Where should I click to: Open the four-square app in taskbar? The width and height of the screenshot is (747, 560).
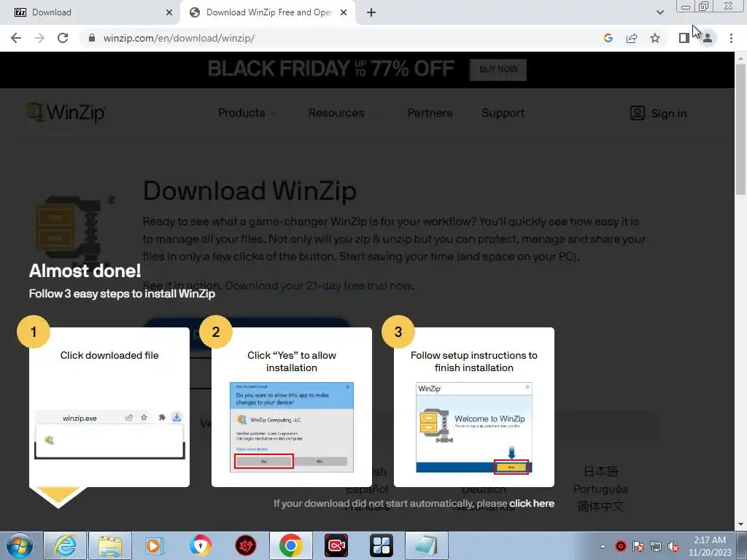coord(381,545)
